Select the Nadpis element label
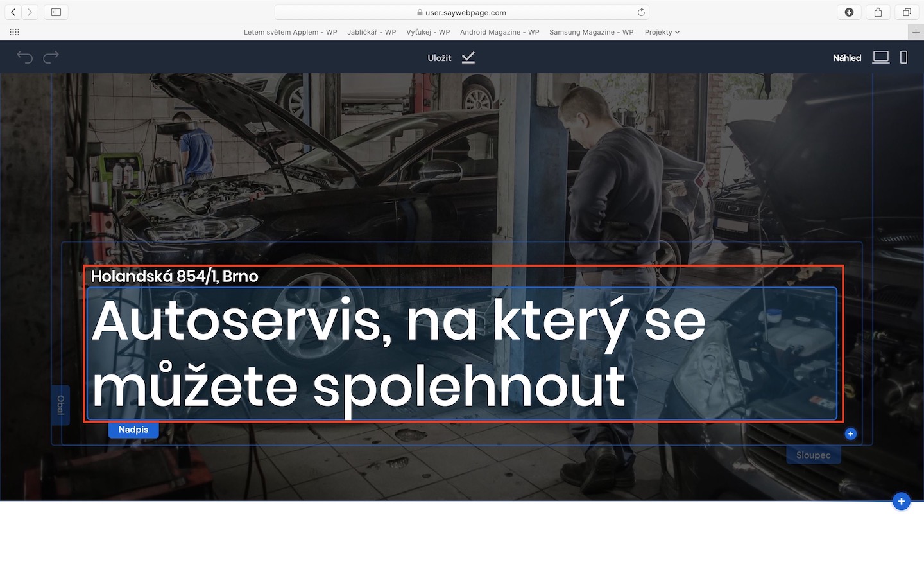Viewport: 924px width, 578px height. point(133,430)
